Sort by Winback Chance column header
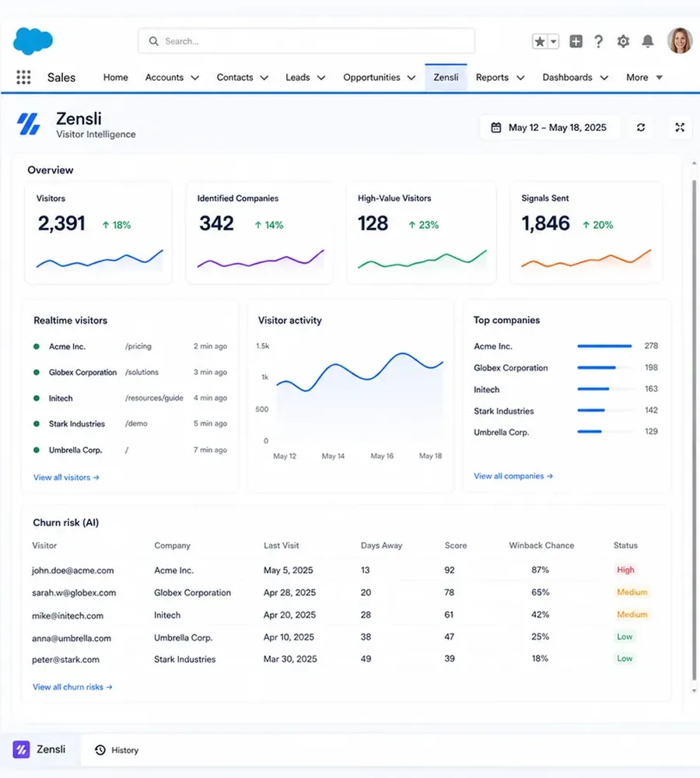The width and height of the screenshot is (700, 778). [541, 545]
